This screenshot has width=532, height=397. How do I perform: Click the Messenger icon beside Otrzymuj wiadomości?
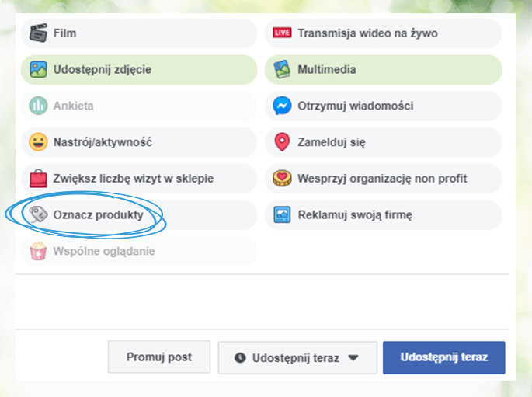pyautogui.click(x=282, y=106)
